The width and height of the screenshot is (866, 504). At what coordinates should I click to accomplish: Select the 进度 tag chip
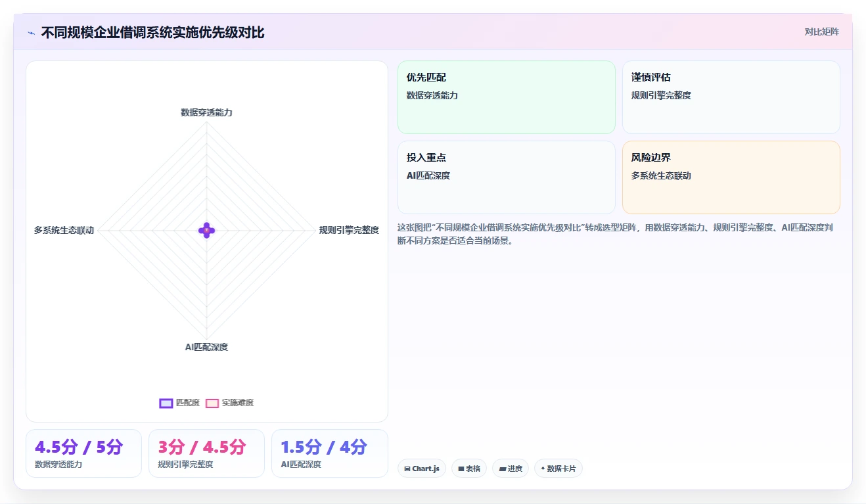point(511,469)
